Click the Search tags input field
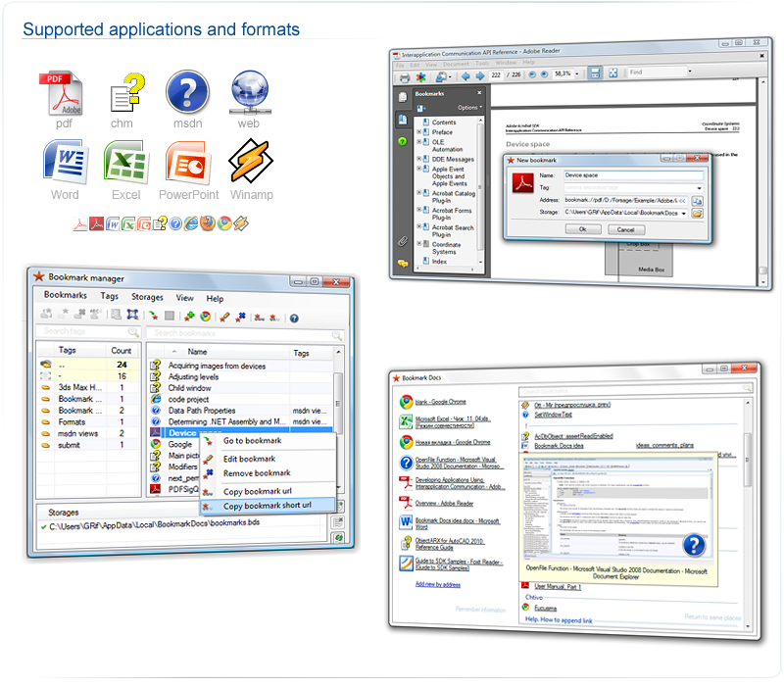This screenshot has width=784, height=687. tap(88, 331)
